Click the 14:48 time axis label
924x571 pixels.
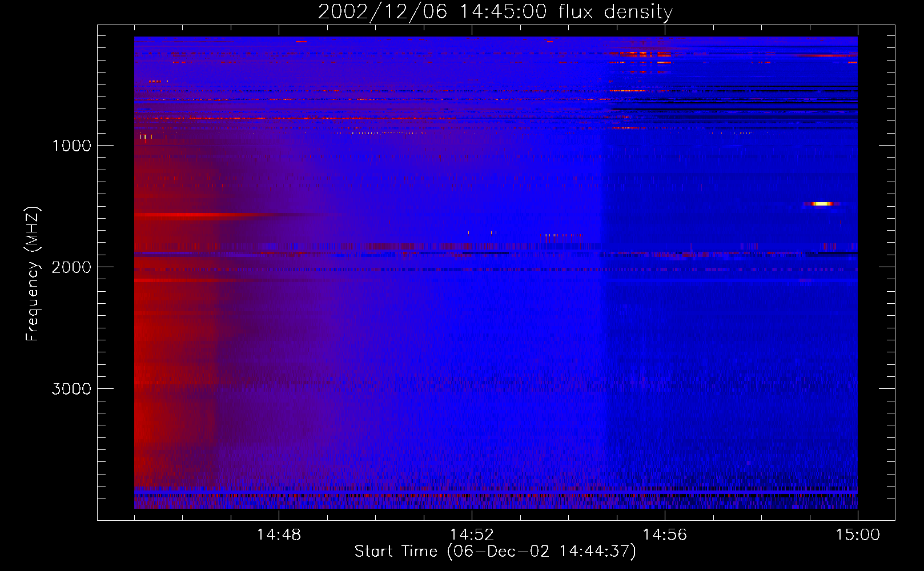pos(279,535)
